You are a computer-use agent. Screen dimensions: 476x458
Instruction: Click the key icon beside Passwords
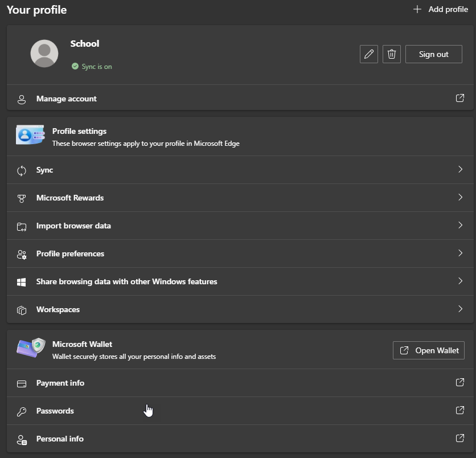pos(22,411)
